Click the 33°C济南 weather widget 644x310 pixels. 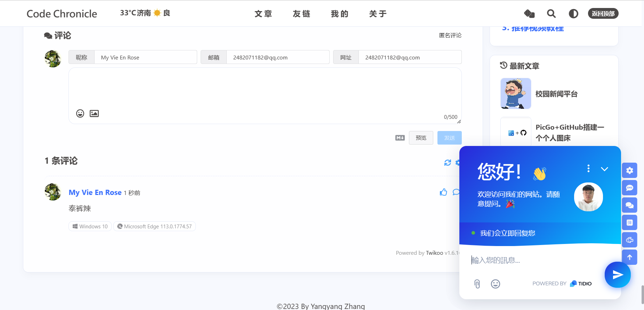click(x=145, y=13)
